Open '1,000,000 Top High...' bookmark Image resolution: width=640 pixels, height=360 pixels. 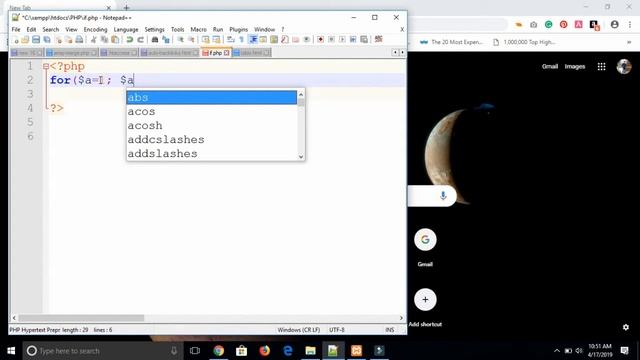[524, 42]
